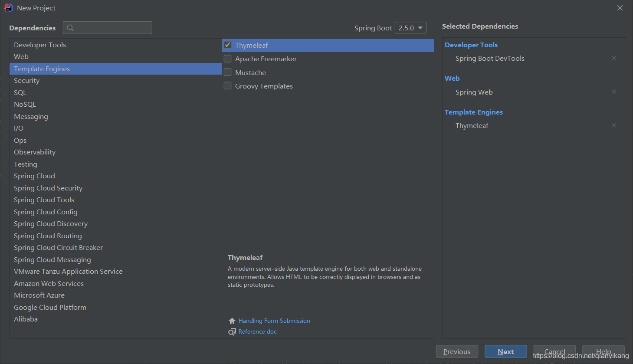633x364 pixels.
Task: Click Template Engines heading in selected panel
Action: point(474,112)
